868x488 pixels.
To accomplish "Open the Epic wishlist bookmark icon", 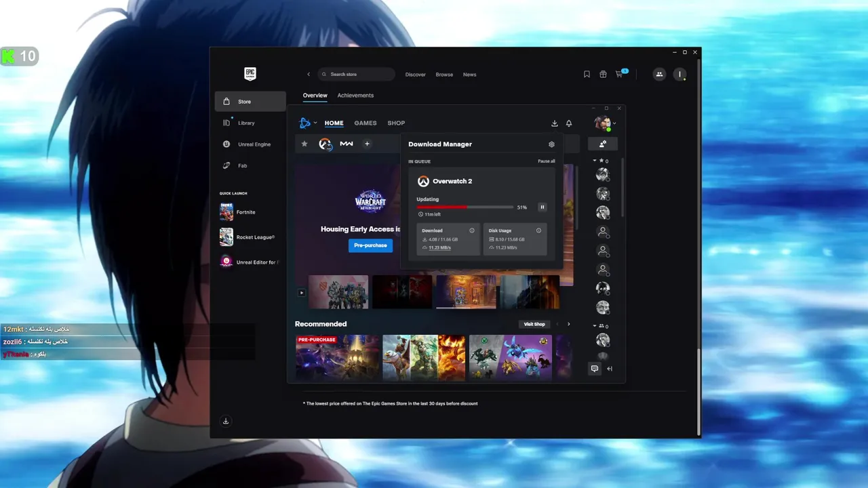I will pos(587,75).
